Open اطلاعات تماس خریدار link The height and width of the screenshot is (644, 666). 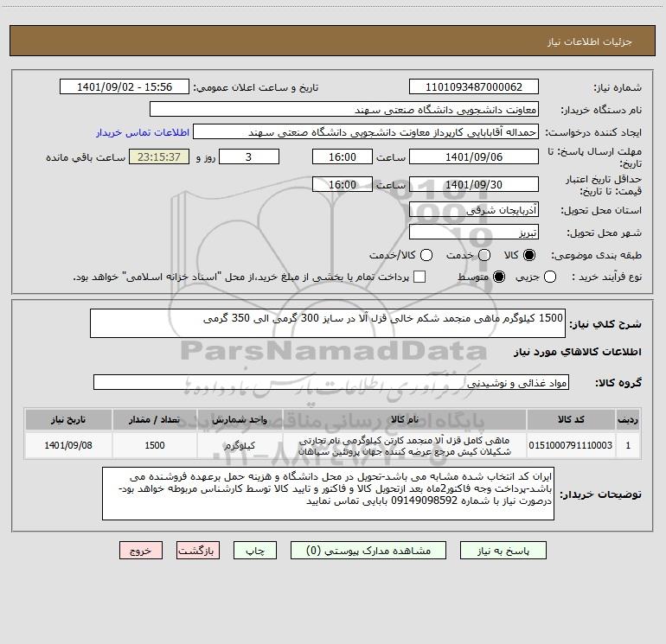click(x=143, y=132)
